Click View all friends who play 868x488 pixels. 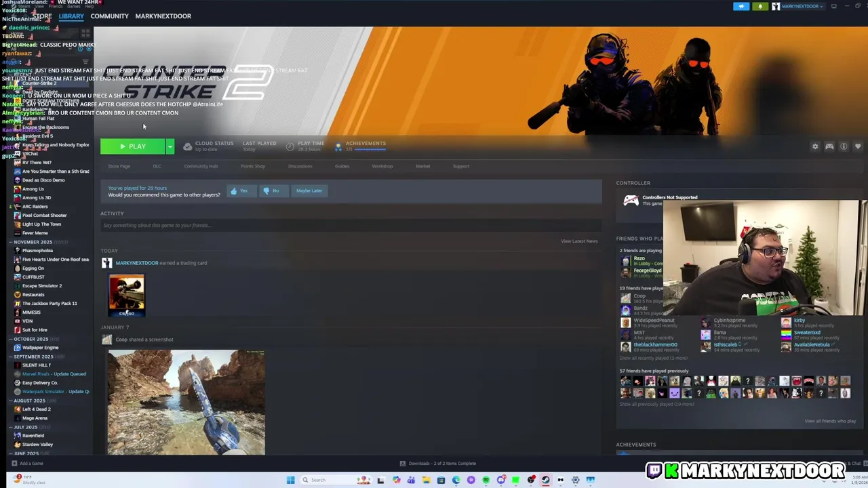pyautogui.click(x=830, y=421)
